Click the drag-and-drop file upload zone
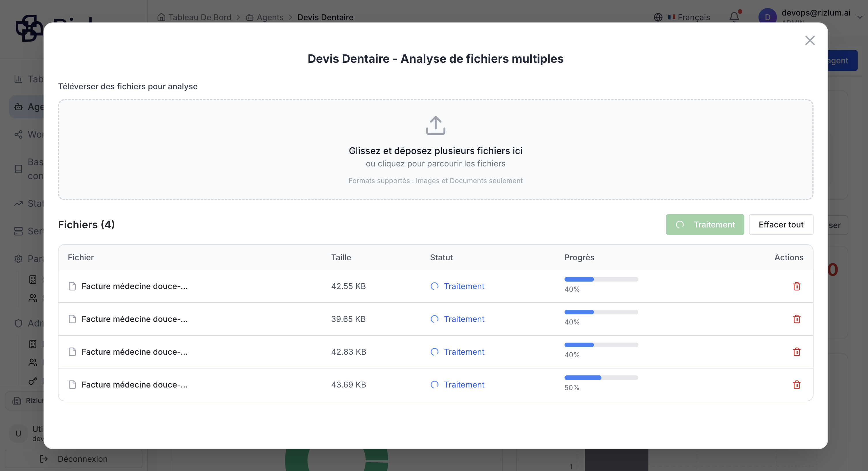Image resolution: width=868 pixels, height=471 pixels. coord(435,149)
